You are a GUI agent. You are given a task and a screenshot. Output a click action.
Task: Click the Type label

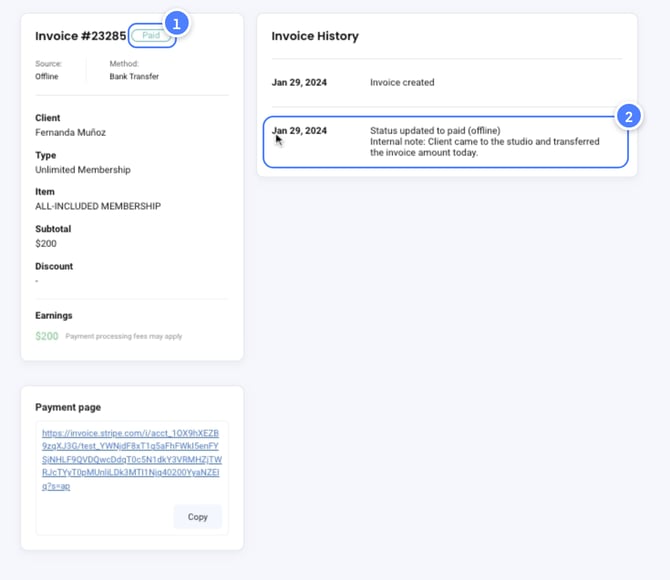point(45,155)
